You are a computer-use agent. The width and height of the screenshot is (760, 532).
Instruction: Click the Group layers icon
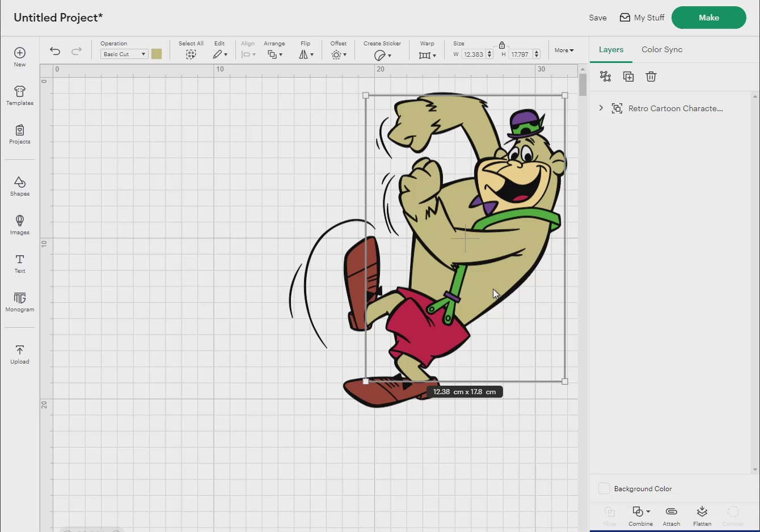[605, 77]
